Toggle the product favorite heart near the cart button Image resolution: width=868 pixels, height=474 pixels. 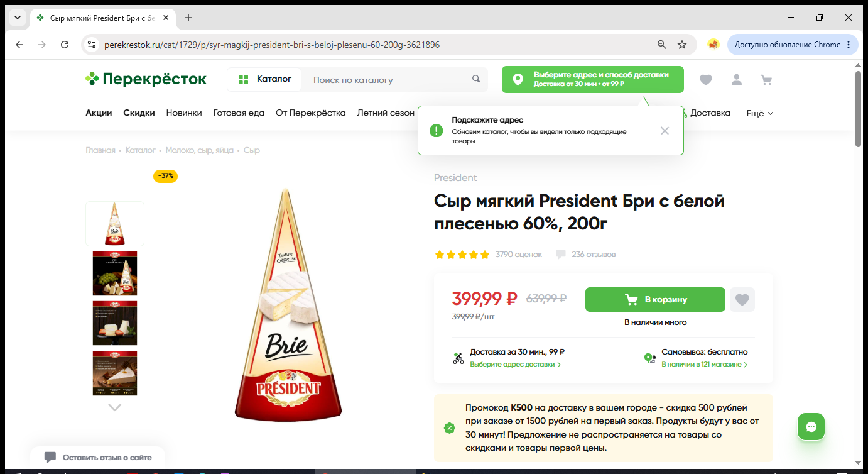(742, 300)
